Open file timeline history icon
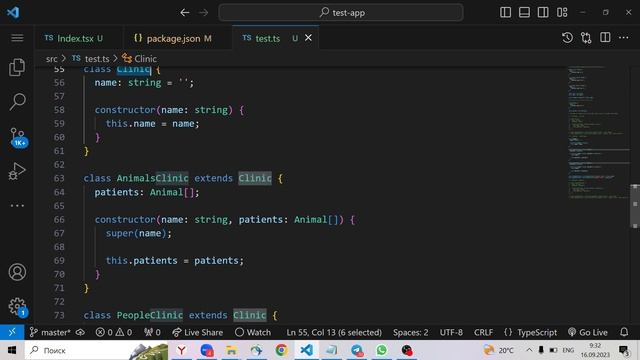The width and height of the screenshot is (640, 360). (x=567, y=38)
